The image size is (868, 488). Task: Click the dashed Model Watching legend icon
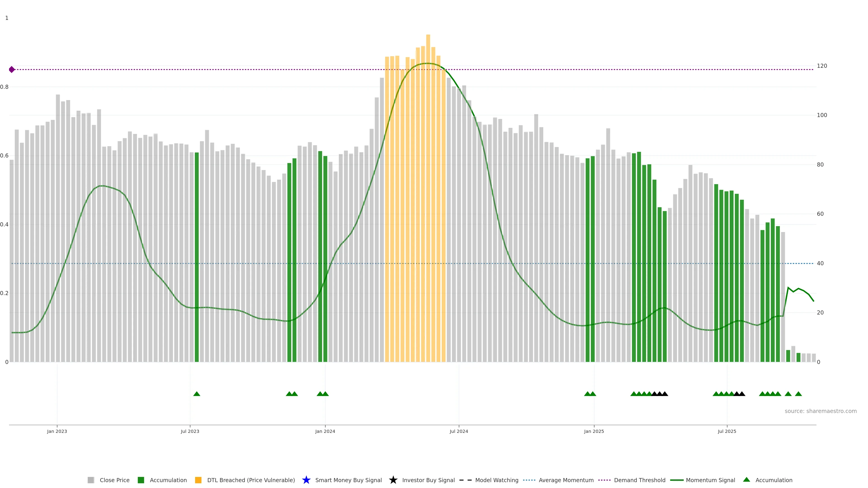465,480
